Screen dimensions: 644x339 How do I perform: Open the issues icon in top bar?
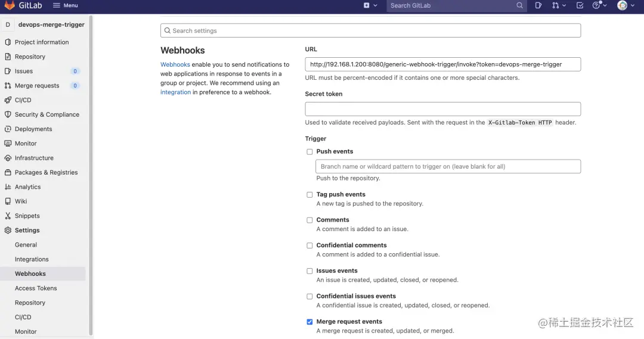(x=538, y=5)
